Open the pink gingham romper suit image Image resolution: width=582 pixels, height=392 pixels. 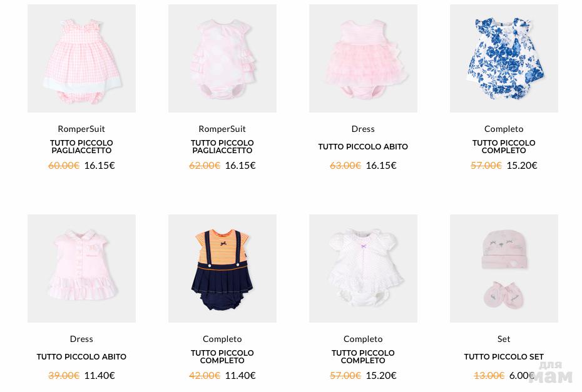[81, 58]
